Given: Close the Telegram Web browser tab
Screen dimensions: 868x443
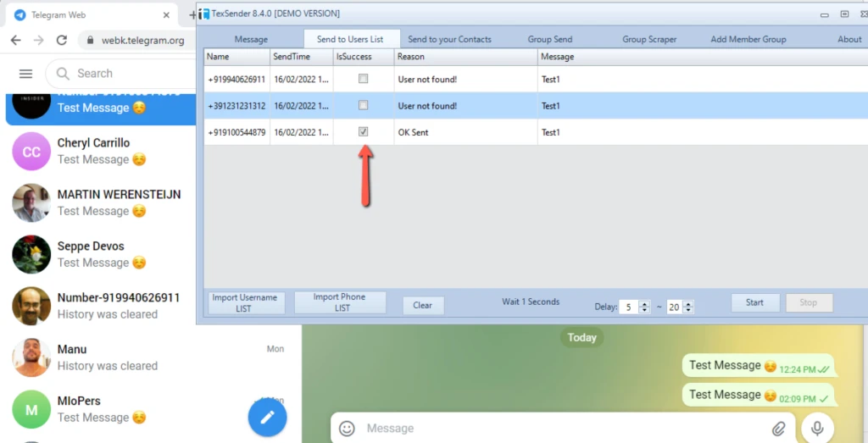Looking at the screenshot, I should click(166, 15).
